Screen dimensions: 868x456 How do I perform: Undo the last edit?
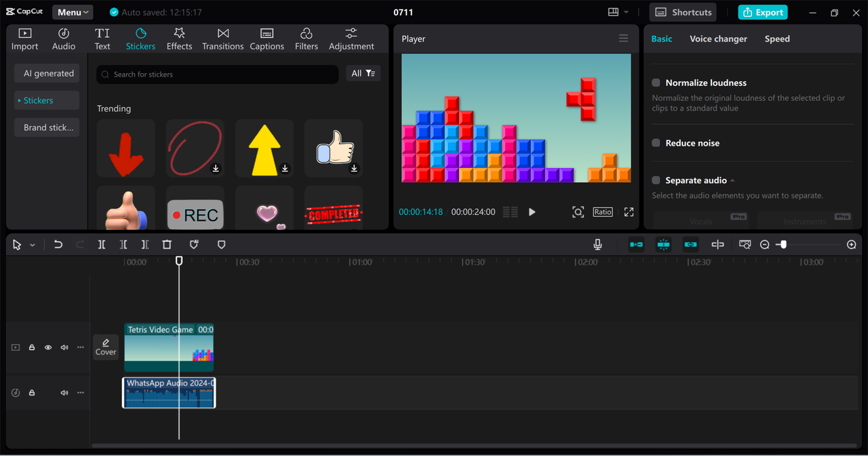58,245
